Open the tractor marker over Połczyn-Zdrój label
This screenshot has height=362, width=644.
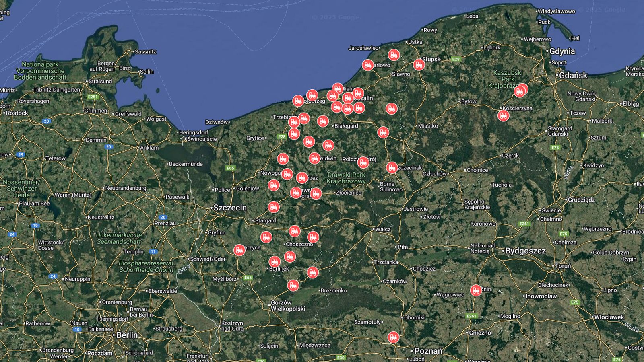click(363, 162)
